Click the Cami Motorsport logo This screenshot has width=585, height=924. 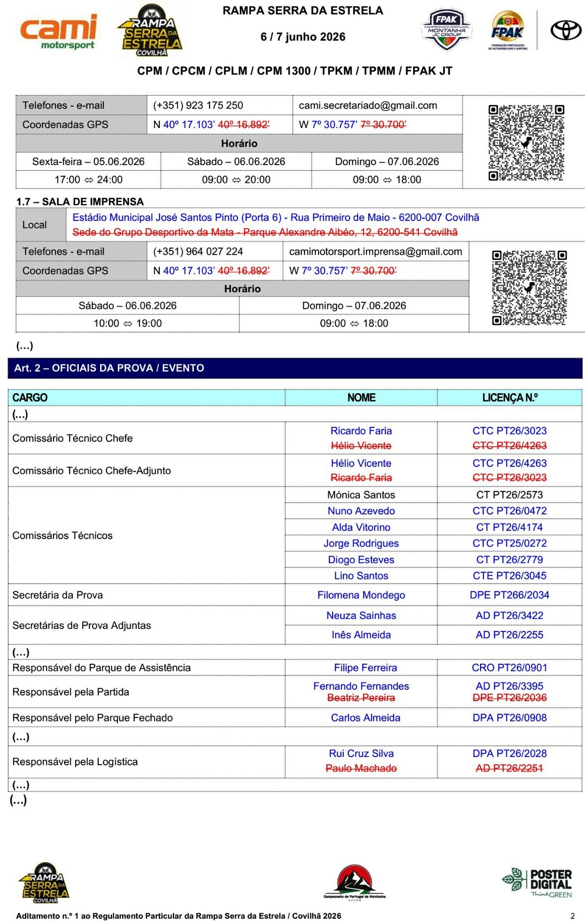pos(58,32)
